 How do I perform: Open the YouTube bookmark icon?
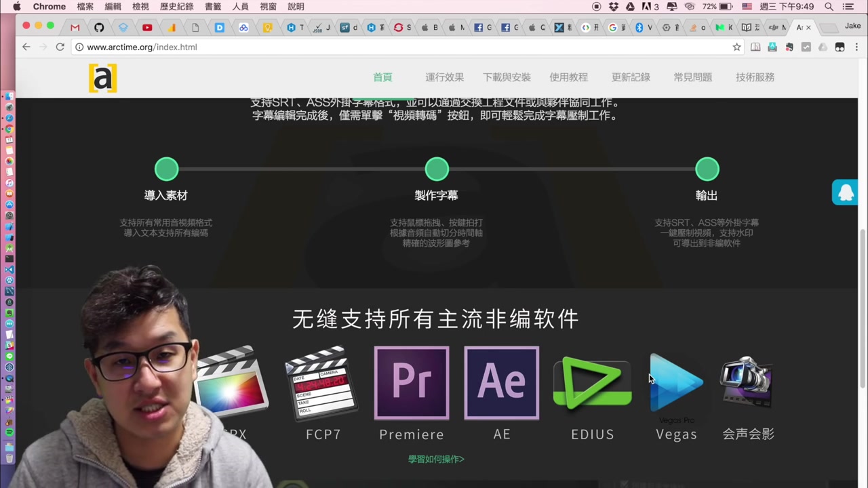coord(147,27)
